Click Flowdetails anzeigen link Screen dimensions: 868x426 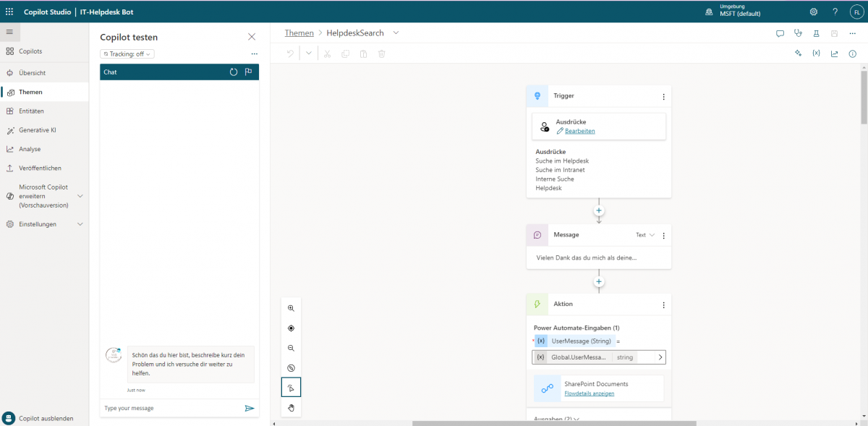tap(590, 393)
